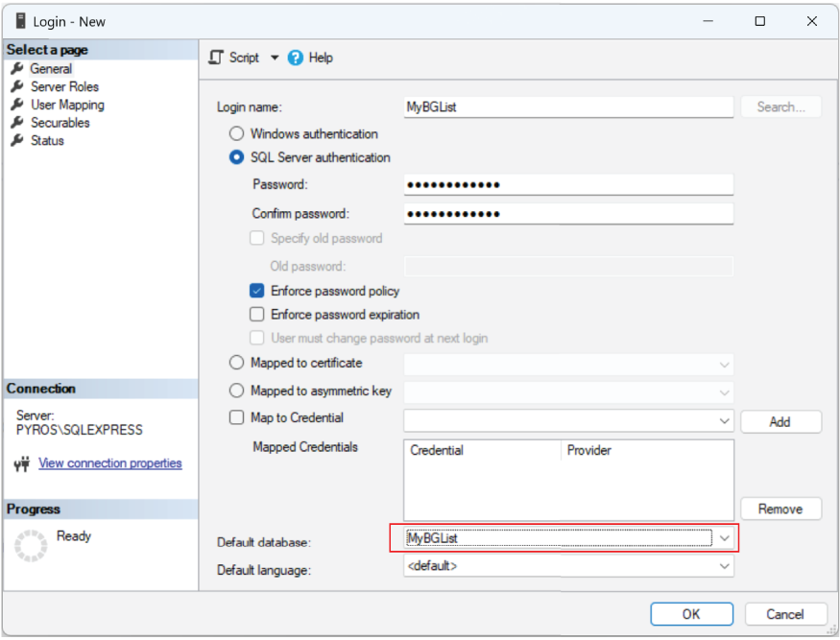Expand the Default language dropdown
This screenshot has width=840, height=640.
click(724, 566)
